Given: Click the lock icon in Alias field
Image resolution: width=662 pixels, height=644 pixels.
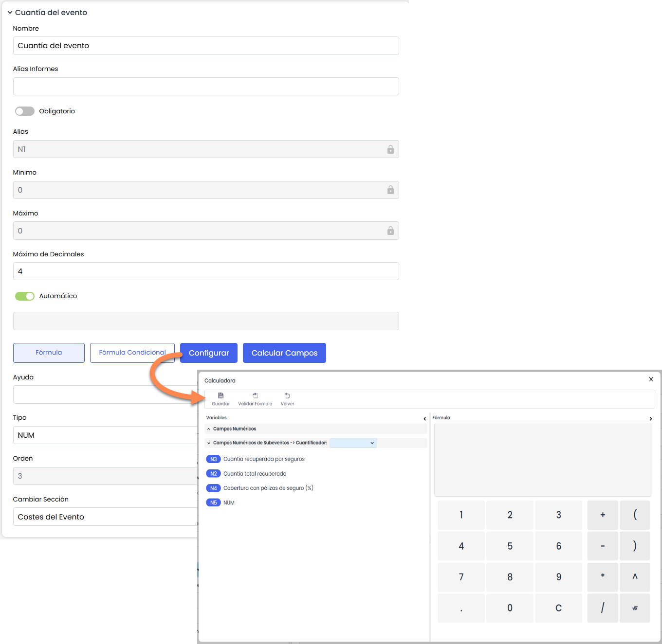Looking at the screenshot, I should tap(390, 149).
